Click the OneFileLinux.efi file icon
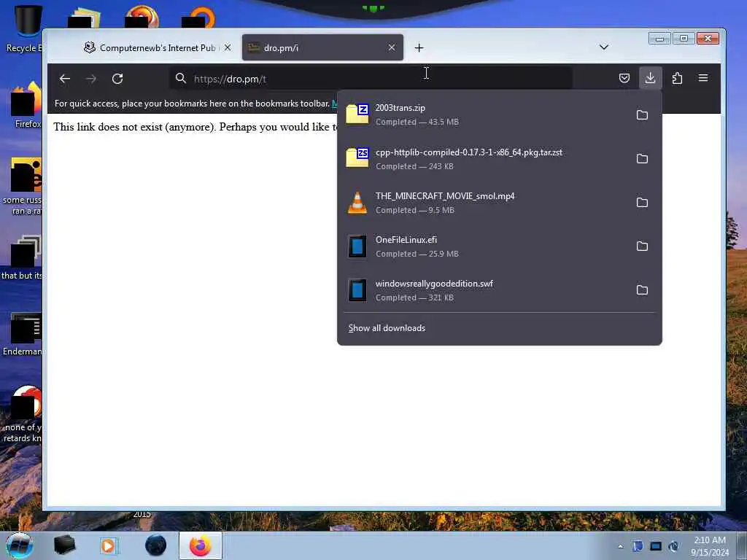 pyautogui.click(x=357, y=246)
